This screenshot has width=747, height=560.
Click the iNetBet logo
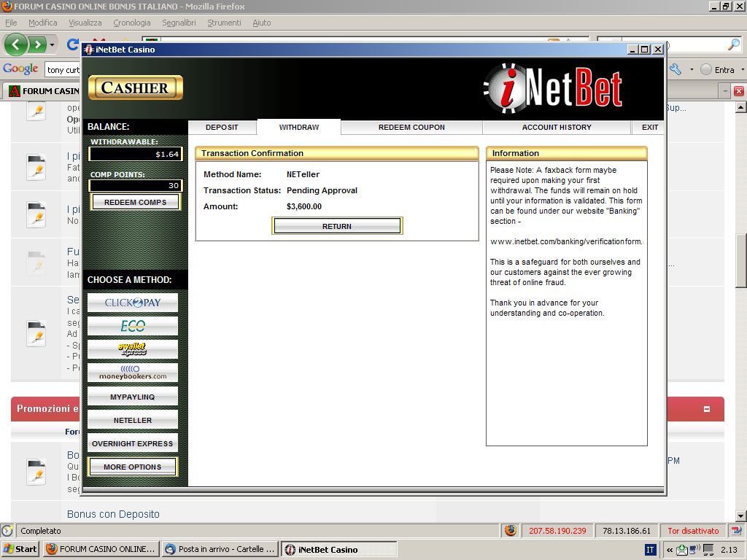tap(553, 89)
